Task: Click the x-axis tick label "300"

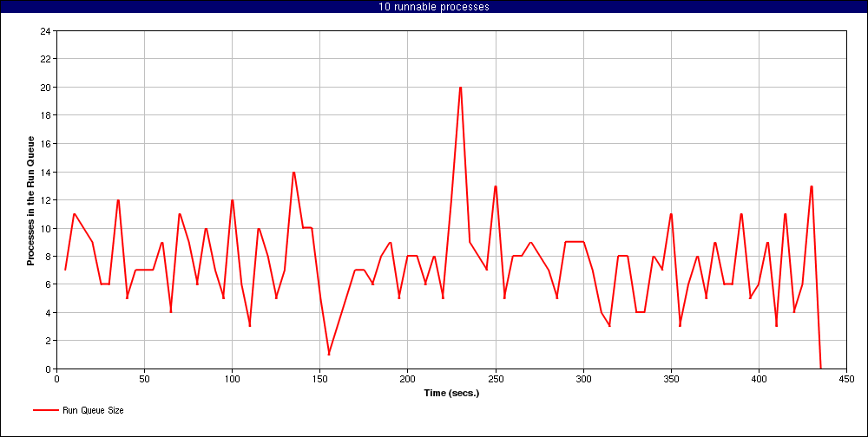Action: [x=583, y=379]
